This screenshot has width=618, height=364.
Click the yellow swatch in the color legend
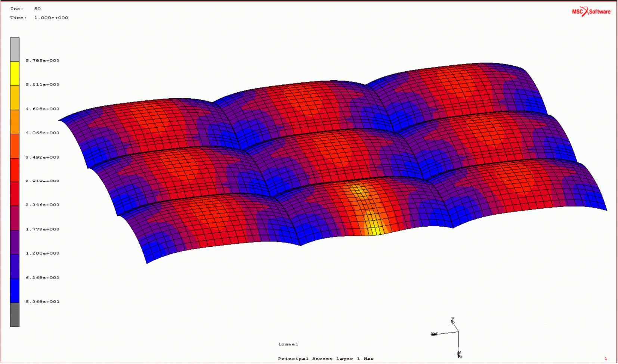pos(15,74)
